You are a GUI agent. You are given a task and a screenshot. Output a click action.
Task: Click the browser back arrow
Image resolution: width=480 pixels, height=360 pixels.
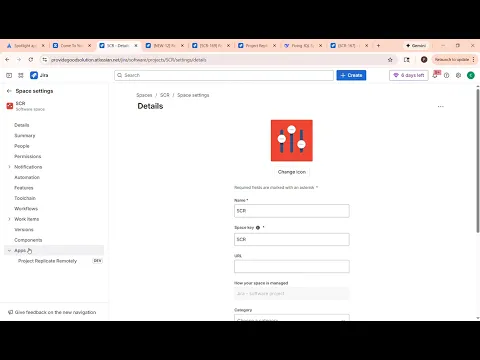point(7,60)
